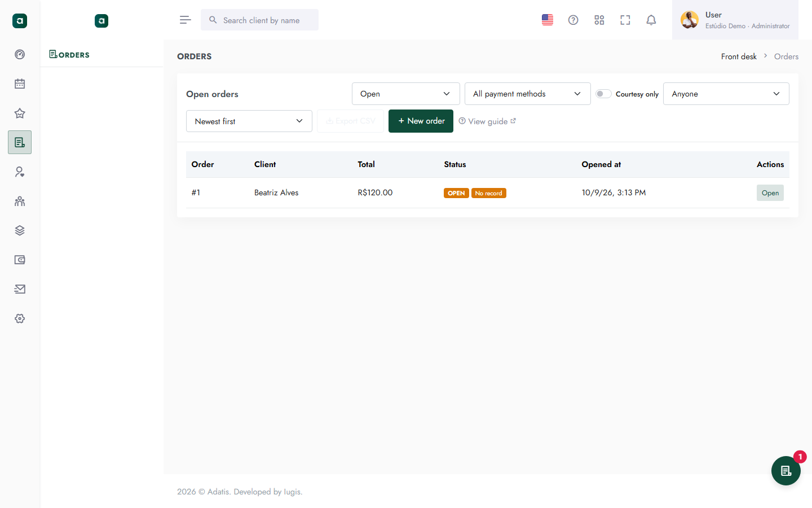Open the wallet icon in sidebar

20,260
